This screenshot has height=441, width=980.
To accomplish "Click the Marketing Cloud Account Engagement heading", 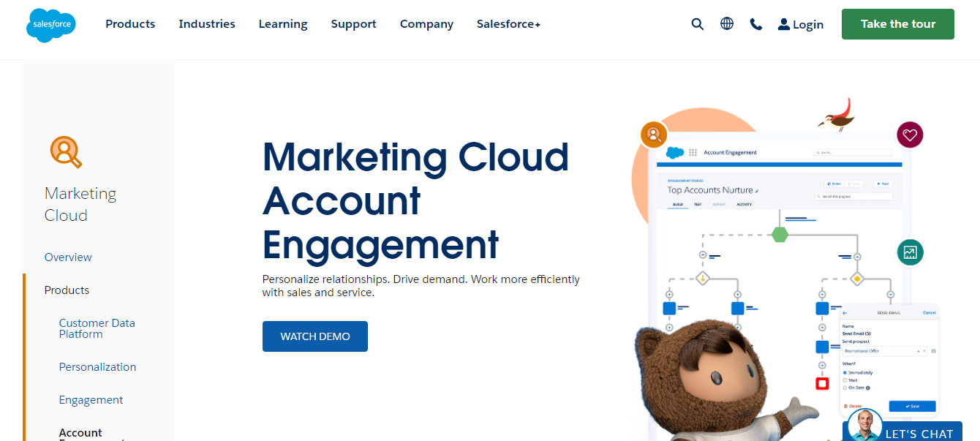I will click(x=415, y=200).
